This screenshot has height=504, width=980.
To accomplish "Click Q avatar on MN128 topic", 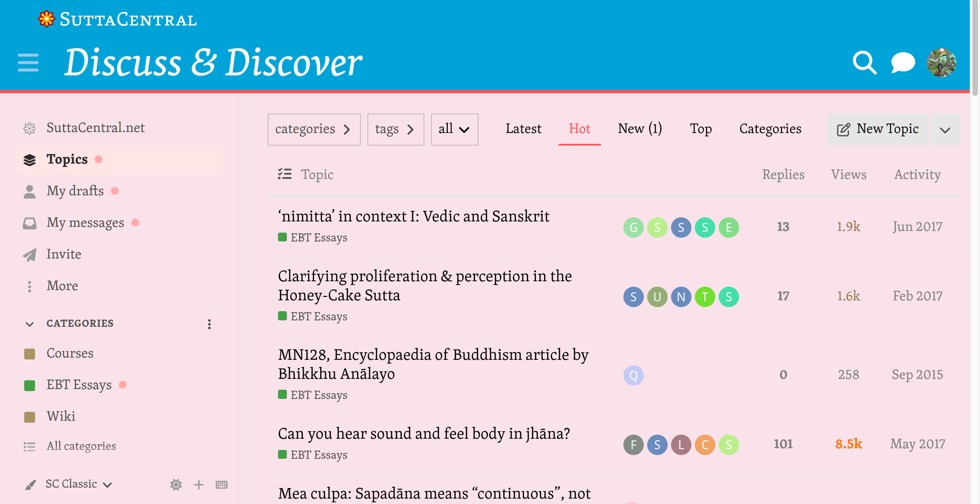I will tap(633, 375).
